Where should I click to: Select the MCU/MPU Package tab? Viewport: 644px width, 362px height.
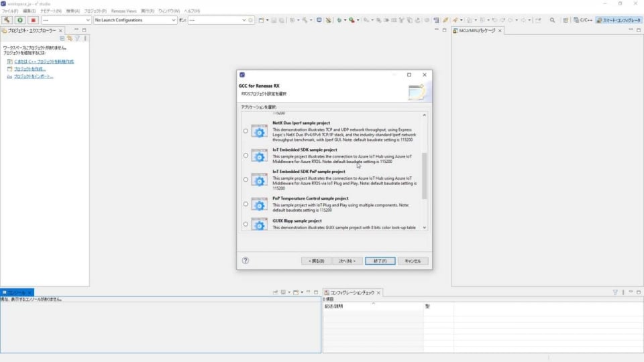tap(477, 31)
